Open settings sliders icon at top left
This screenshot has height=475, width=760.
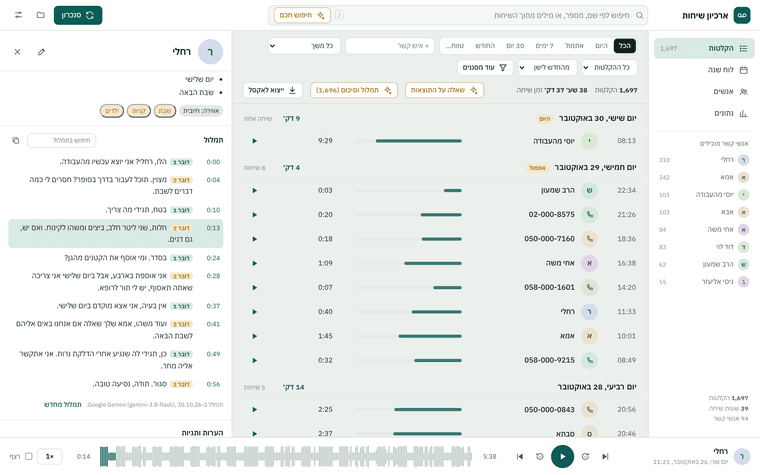point(18,15)
